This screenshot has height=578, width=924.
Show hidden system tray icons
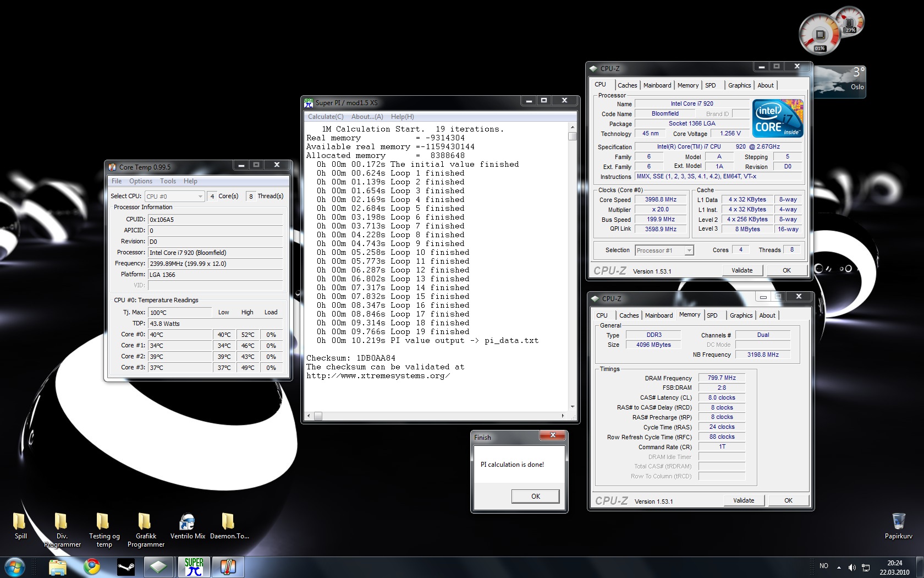click(x=839, y=567)
